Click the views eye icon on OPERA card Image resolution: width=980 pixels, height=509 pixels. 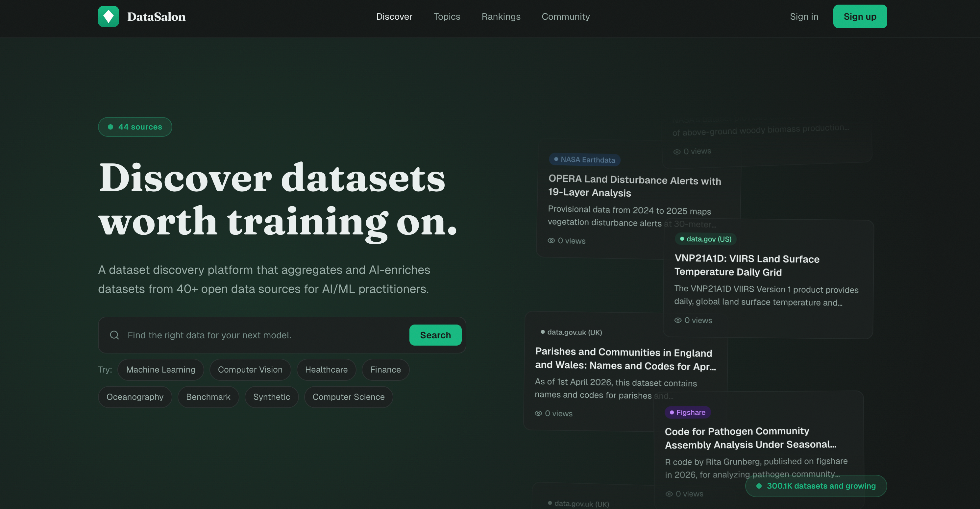[551, 240]
